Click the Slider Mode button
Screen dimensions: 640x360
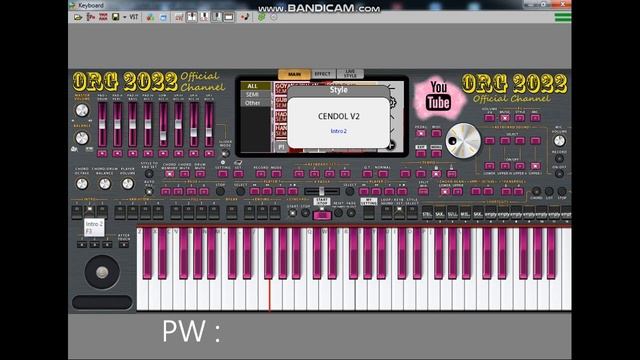click(225, 154)
